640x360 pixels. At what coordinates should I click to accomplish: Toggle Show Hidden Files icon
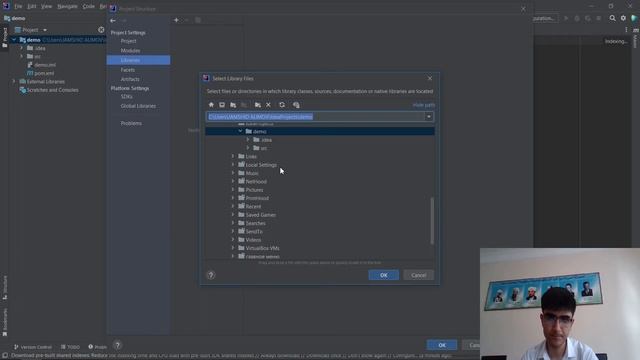pos(296,105)
